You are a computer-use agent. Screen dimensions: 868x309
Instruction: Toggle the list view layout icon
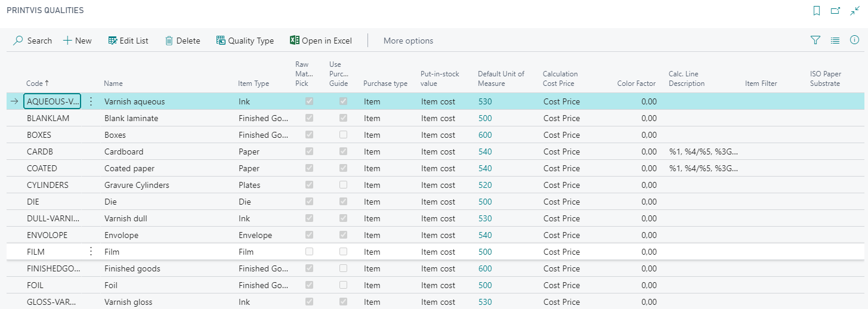835,41
